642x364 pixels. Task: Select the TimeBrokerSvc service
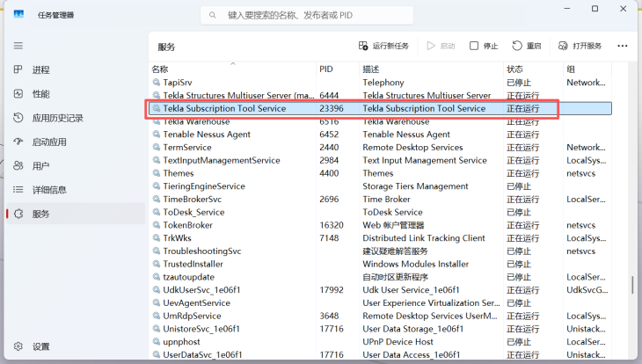(x=380, y=199)
